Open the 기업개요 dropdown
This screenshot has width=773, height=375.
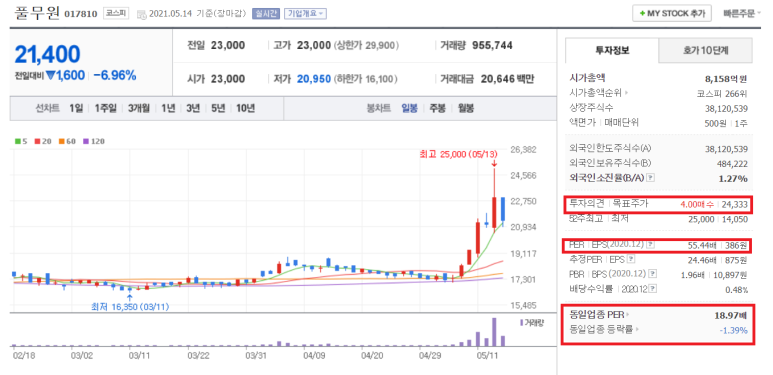(x=305, y=13)
